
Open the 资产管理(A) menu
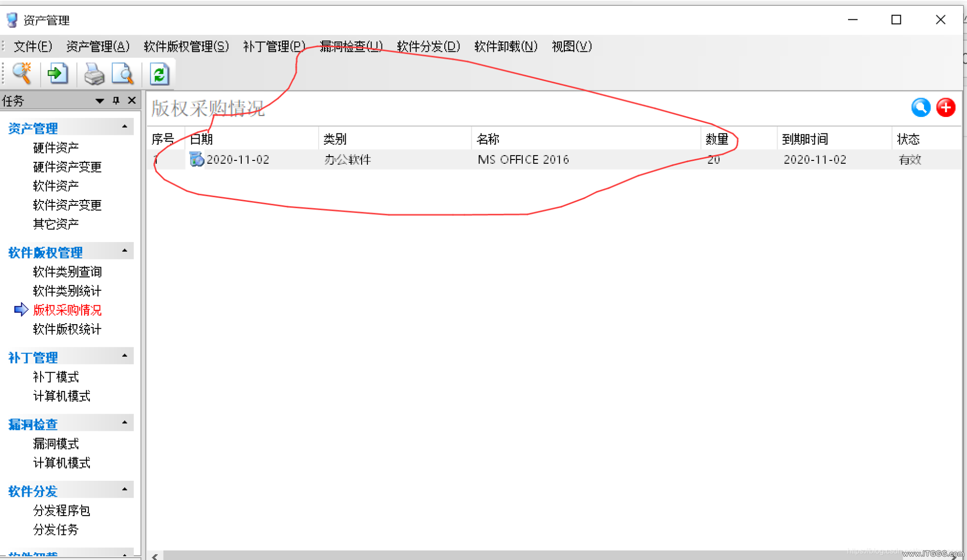pos(98,46)
